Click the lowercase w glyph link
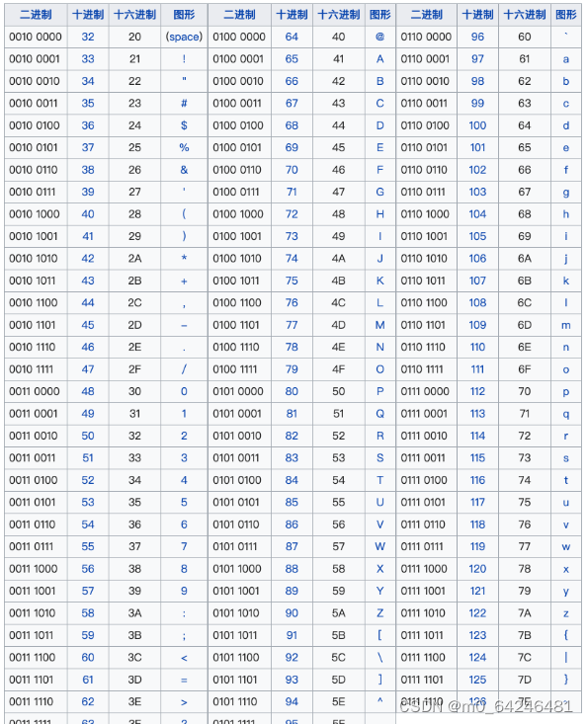This screenshot has height=724, width=588. coord(566,546)
